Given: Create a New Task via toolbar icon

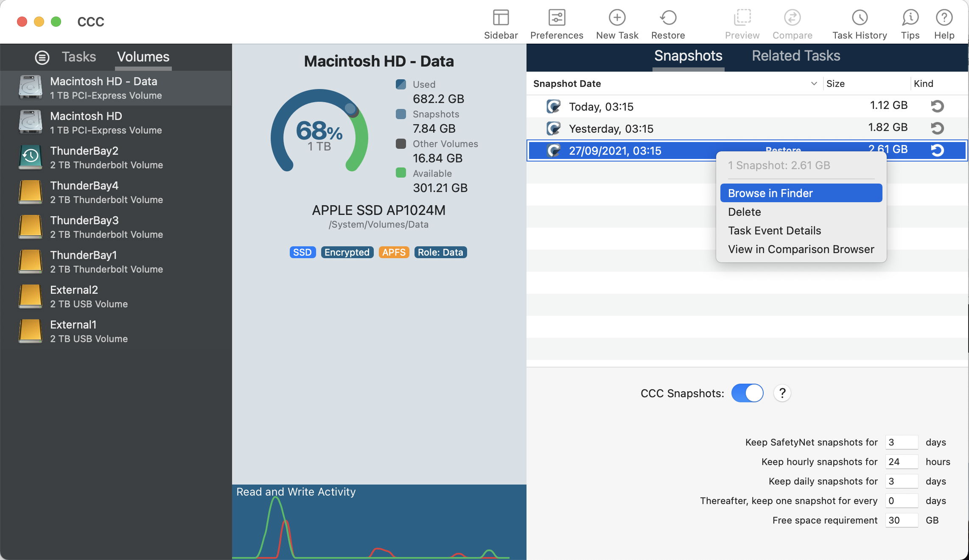Looking at the screenshot, I should click(617, 18).
